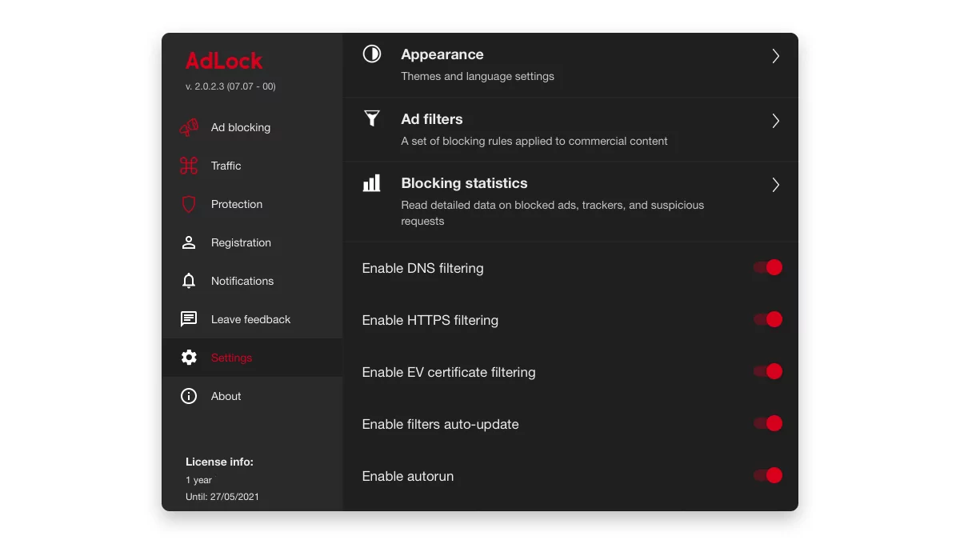Toggle EV certificate filtering off
Image resolution: width=960 pixels, height=560 pixels.
768,372
